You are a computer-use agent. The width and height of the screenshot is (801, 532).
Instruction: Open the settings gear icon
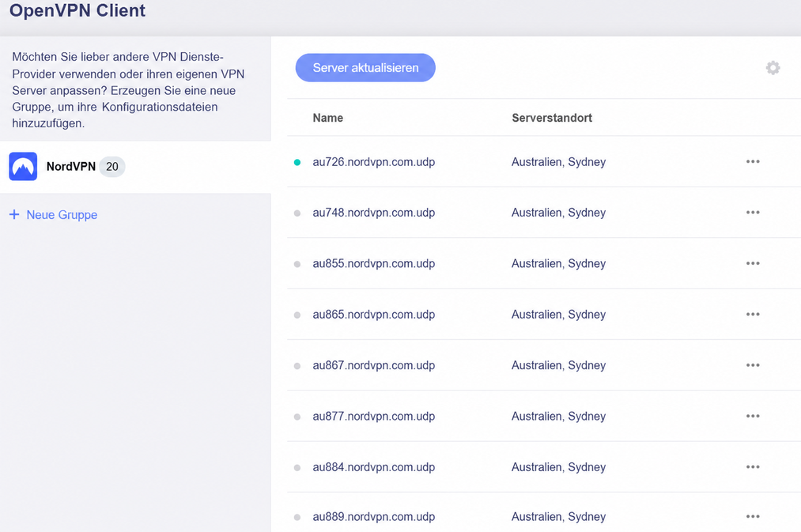click(773, 68)
